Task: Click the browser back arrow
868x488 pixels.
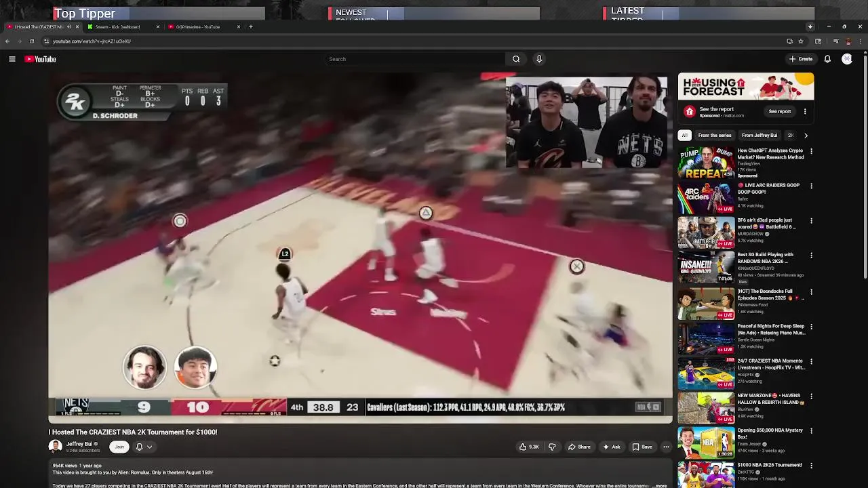Action: click(x=7, y=41)
